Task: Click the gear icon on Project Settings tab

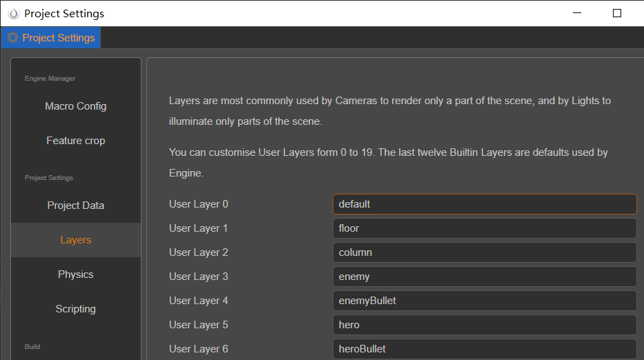Action: 12,38
